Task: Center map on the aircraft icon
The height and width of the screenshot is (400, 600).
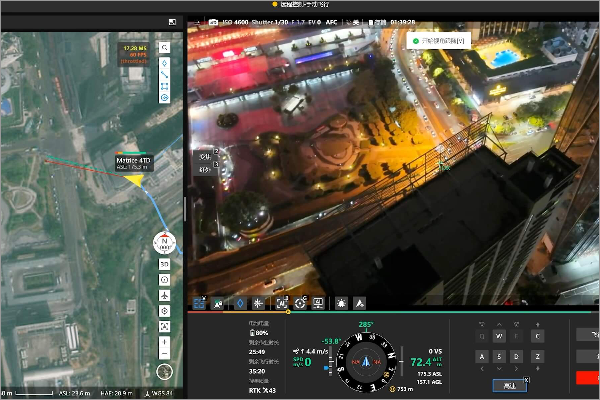Action: (164, 298)
